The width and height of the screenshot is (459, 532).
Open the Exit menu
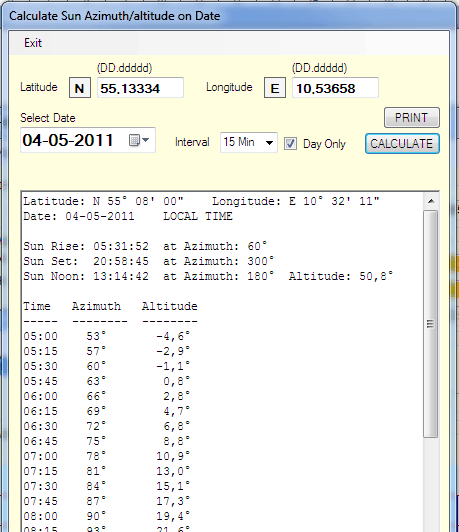[x=33, y=43]
